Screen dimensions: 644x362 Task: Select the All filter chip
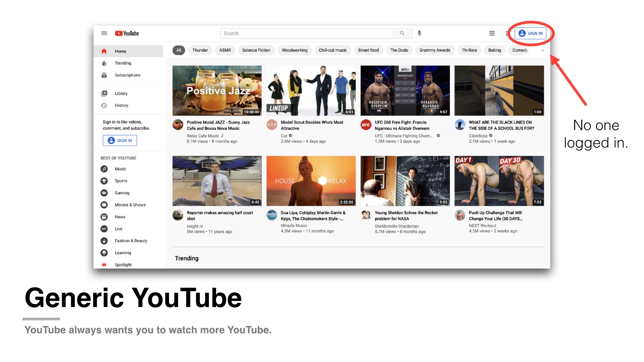[179, 50]
